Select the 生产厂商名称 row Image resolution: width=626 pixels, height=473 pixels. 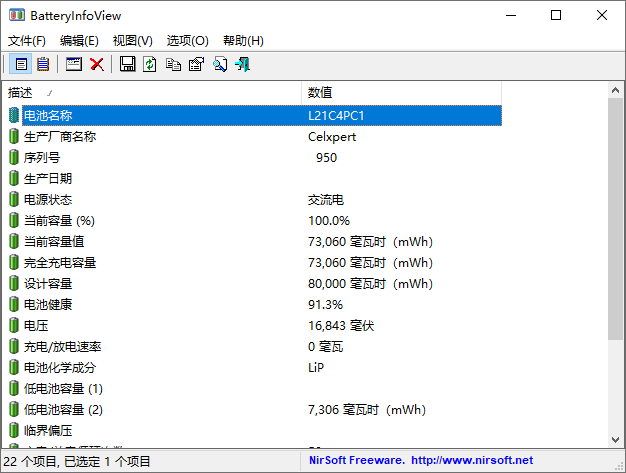(x=60, y=137)
